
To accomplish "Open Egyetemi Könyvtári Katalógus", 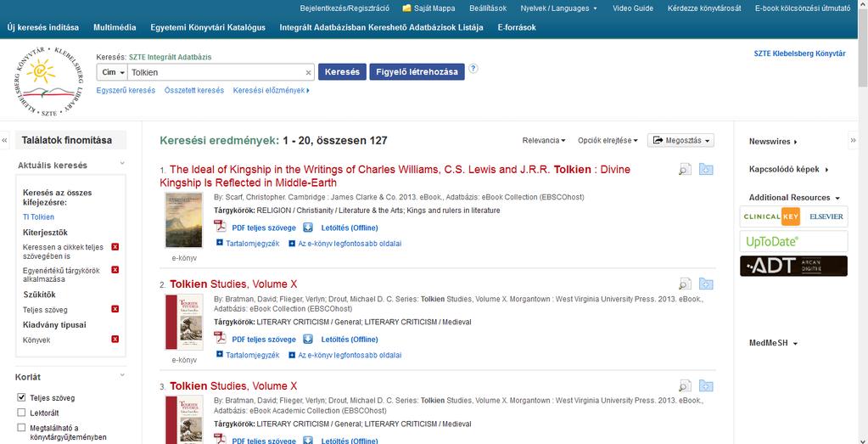I will click(x=208, y=27).
